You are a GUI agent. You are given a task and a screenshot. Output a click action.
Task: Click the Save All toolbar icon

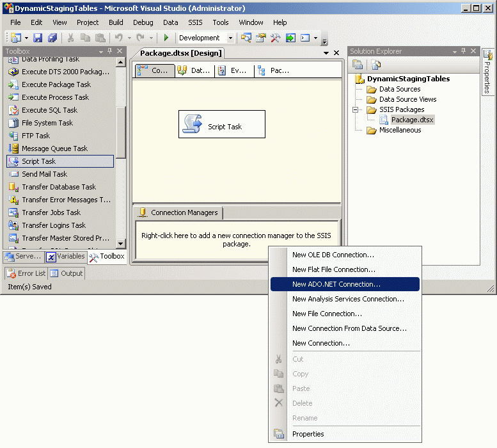coord(52,38)
